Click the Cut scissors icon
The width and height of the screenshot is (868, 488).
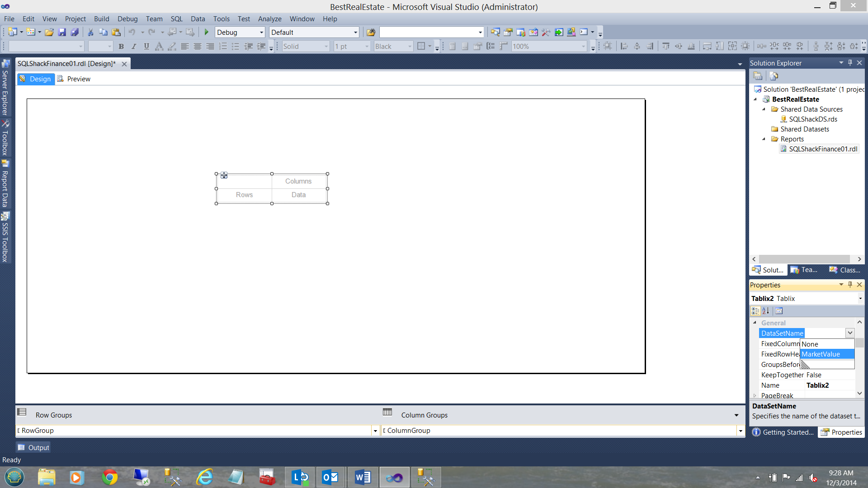pos(90,32)
